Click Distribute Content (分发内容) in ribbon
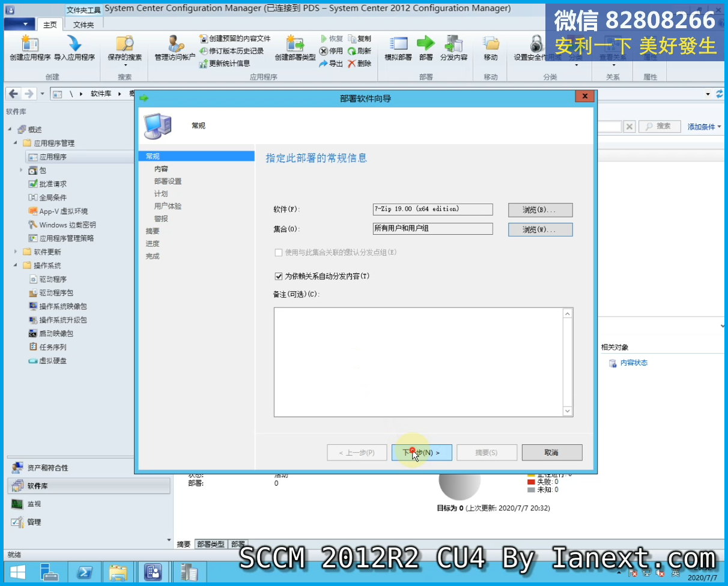Image resolution: width=728 pixels, height=586 pixels. [453, 49]
